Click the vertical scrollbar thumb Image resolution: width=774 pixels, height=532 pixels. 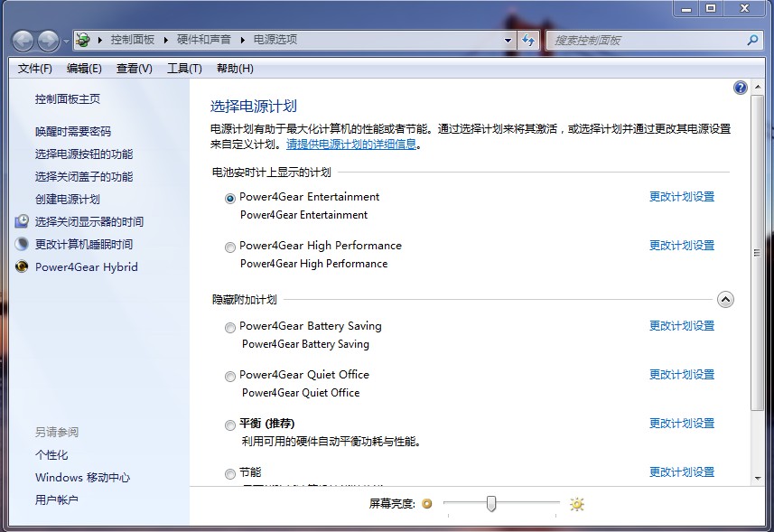coord(757,253)
